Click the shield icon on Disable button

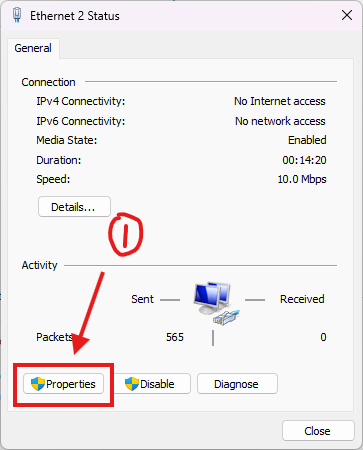(132, 384)
